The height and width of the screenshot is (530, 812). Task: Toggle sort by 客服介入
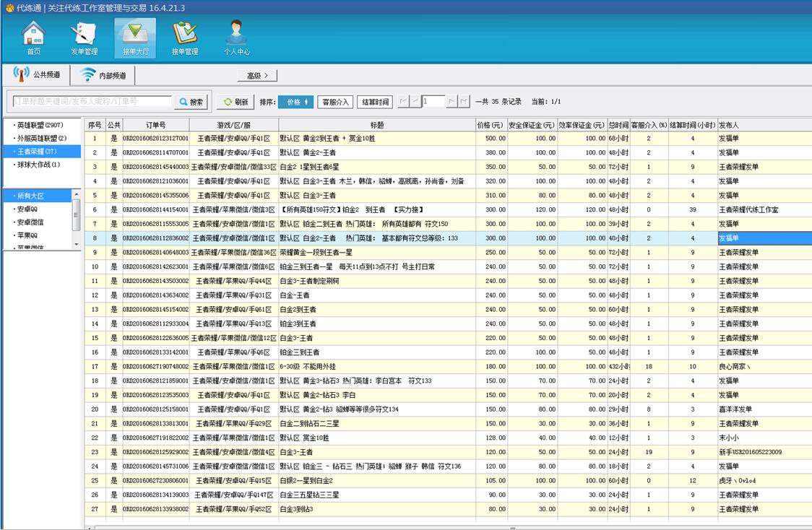coord(335,102)
